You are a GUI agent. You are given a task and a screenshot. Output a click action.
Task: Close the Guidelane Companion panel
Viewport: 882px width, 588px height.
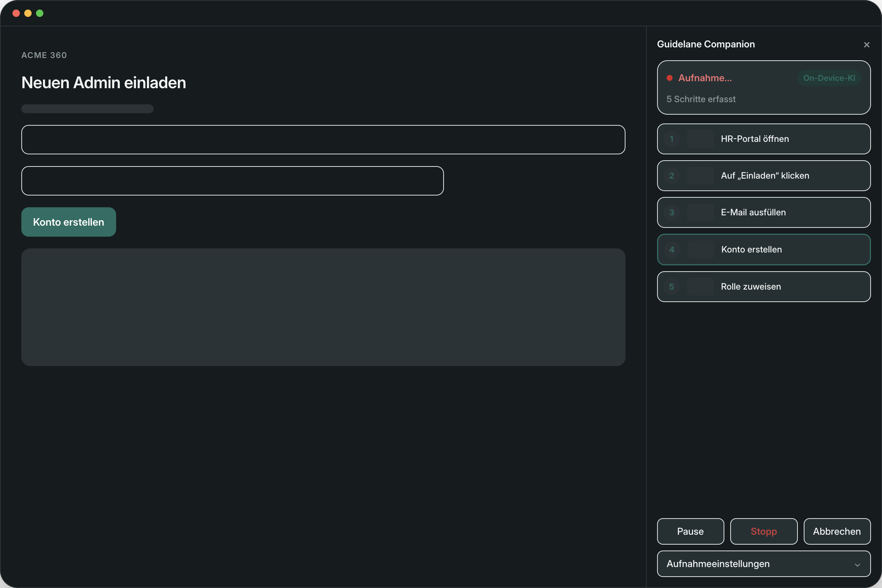866,44
